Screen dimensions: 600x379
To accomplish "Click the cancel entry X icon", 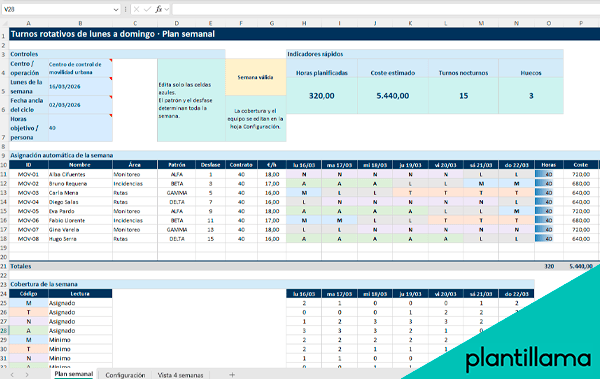I will 137,9.
